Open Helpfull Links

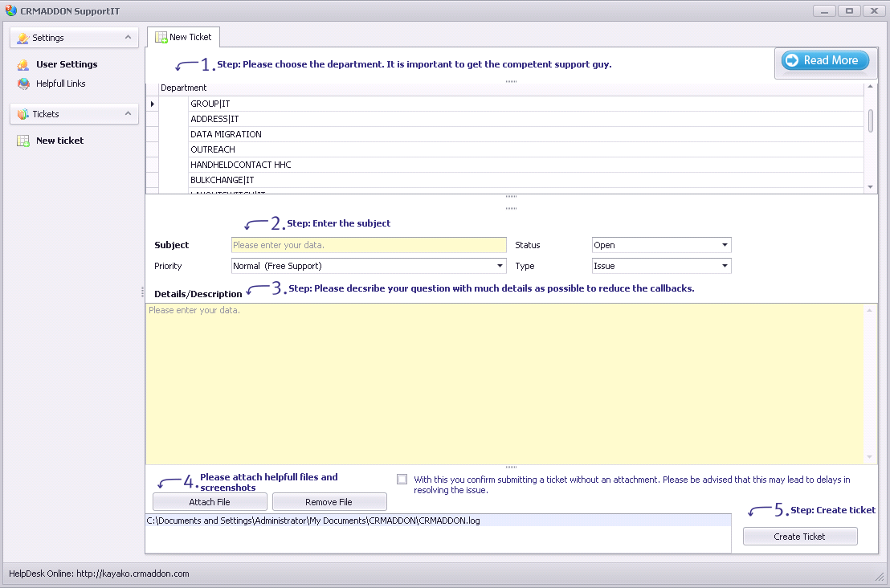(x=61, y=84)
